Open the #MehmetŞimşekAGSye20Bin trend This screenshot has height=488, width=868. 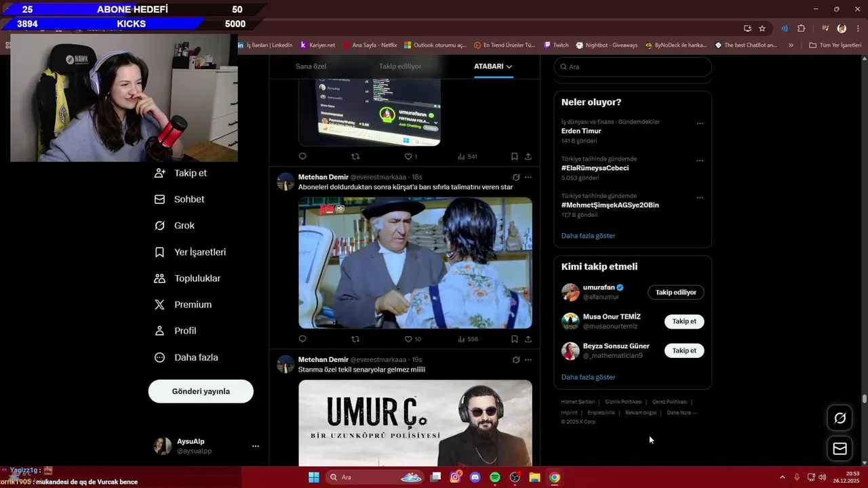(x=610, y=205)
